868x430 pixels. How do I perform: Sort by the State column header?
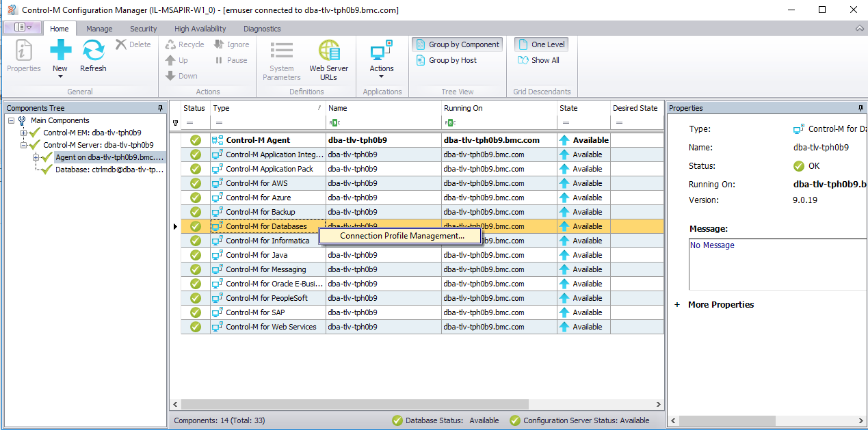pyautogui.click(x=583, y=108)
